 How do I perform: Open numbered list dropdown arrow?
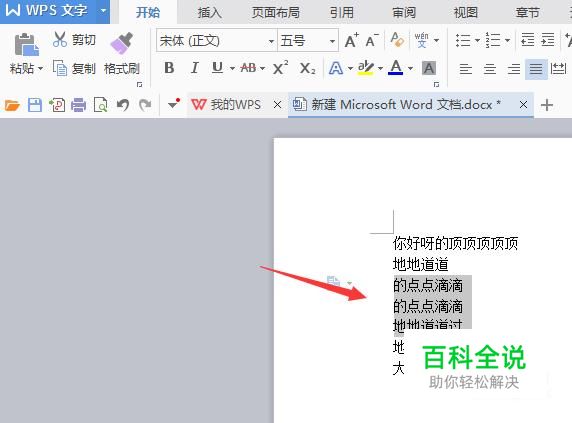(x=507, y=40)
